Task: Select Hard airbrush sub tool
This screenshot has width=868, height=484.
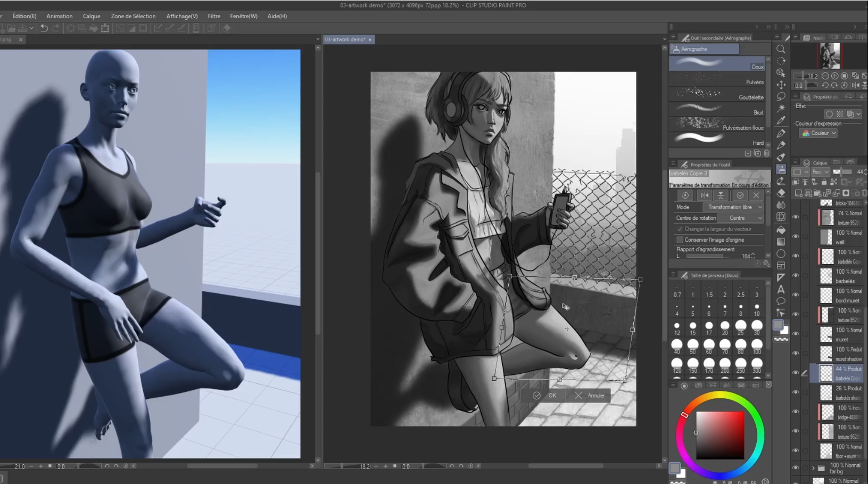Action: [717, 140]
